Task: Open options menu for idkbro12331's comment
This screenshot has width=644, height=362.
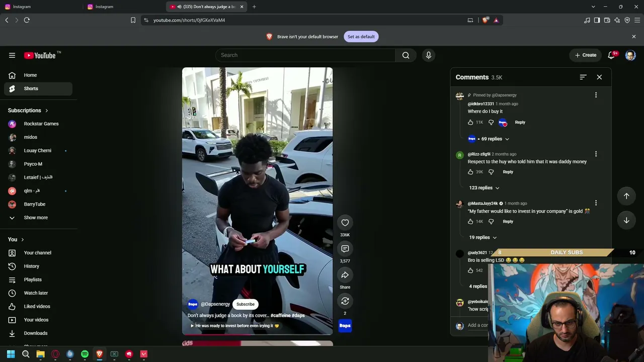Action: coord(596,95)
